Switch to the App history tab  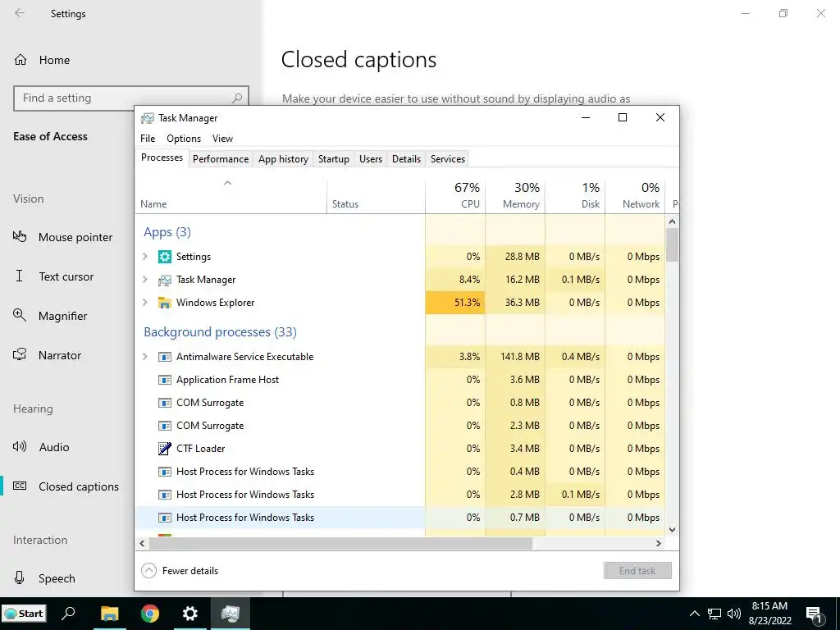[x=283, y=159]
